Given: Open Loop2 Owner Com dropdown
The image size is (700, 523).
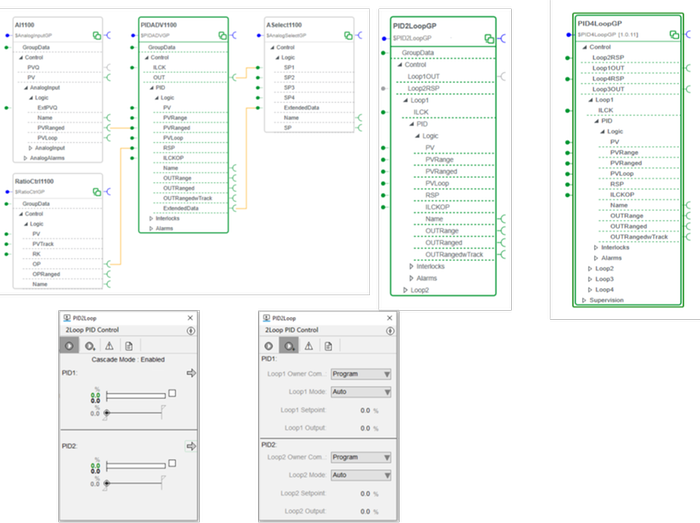Looking at the screenshot, I should pyautogui.click(x=361, y=457).
